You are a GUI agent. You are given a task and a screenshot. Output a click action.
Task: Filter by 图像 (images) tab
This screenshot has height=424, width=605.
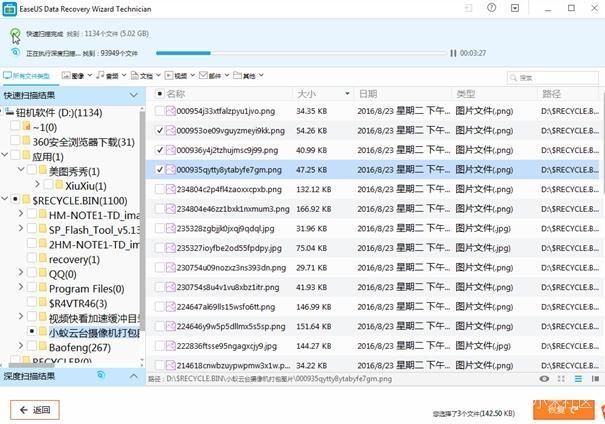(73, 76)
